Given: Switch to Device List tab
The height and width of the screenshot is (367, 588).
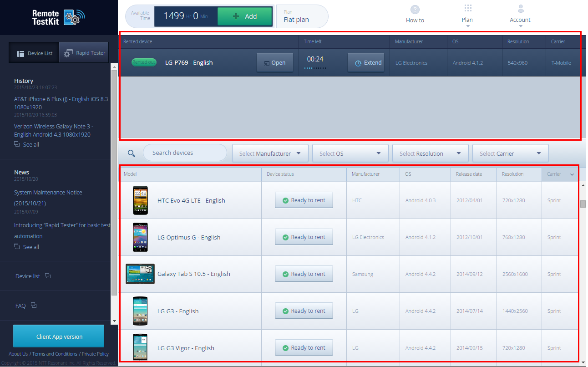Looking at the screenshot, I should [34, 53].
